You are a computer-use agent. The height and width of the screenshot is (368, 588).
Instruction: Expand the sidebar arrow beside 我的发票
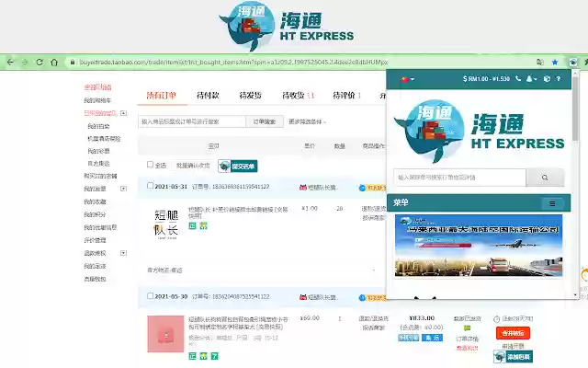pyautogui.click(x=123, y=189)
